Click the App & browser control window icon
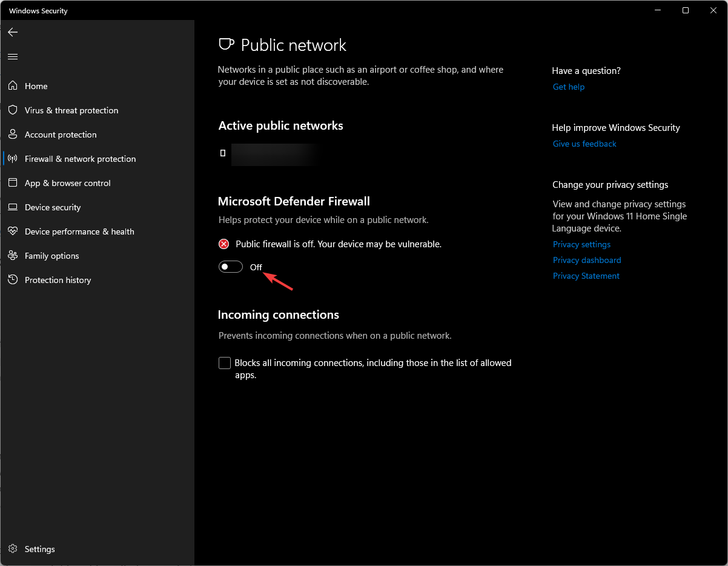Image resolution: width=728 pixels, height=566 pixels. pyautogui.click(x=13, y=183)
